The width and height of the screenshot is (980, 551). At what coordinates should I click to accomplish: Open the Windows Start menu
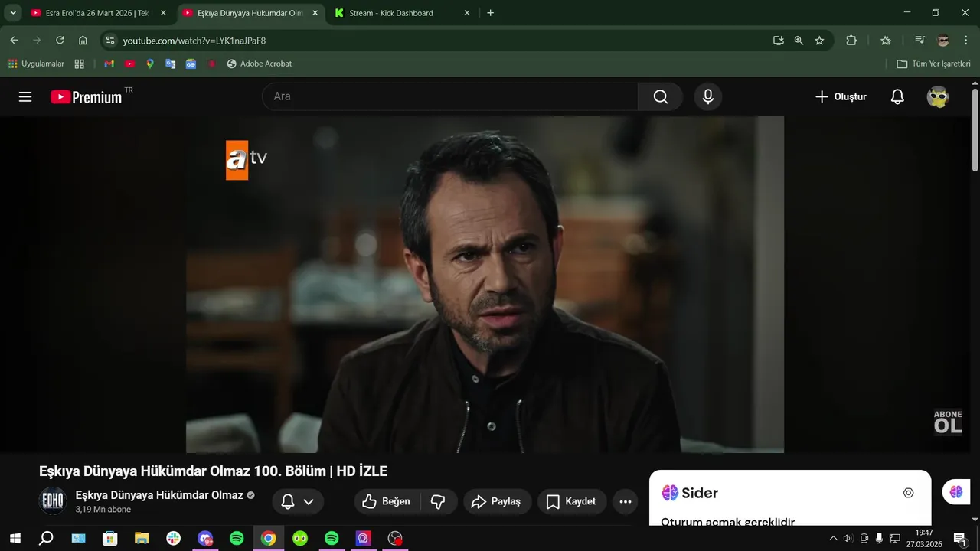pyautogui.click(x=15, y=539)
